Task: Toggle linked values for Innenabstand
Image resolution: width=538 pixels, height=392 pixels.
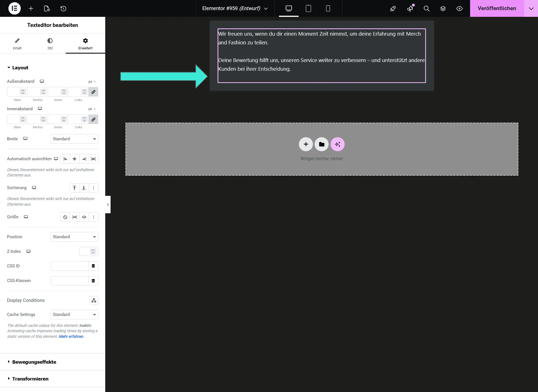Action: (93, 119)
